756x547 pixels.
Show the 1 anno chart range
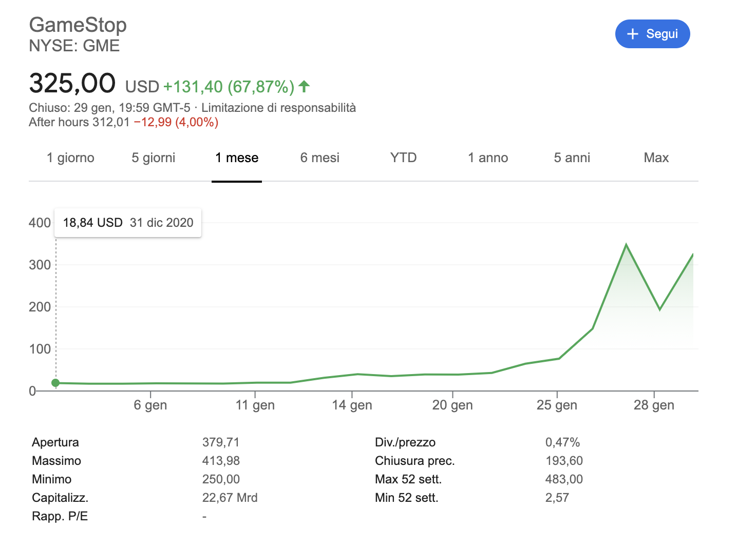(488, 158)
